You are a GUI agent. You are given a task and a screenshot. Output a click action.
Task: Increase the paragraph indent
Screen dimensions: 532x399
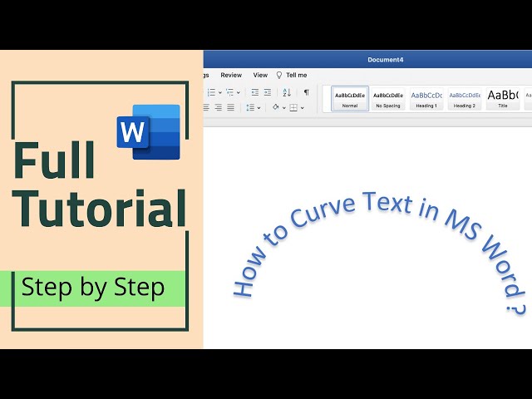coord(268,92)
